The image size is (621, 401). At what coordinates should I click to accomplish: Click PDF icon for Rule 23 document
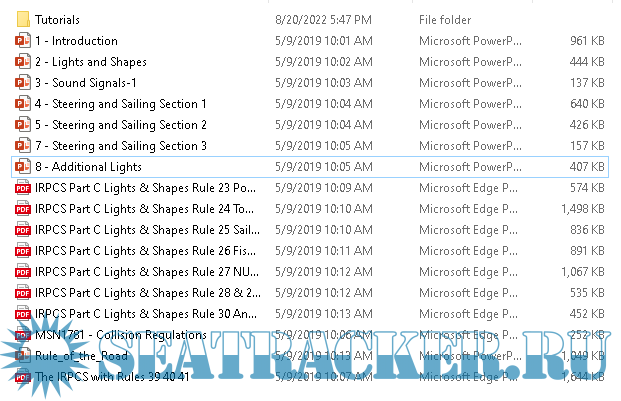pyautogui.click(x=23, y=187)
